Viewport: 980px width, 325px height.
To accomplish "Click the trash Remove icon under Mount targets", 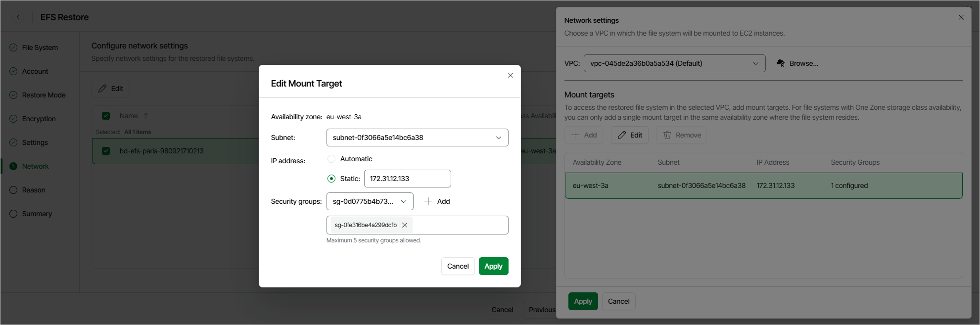I will click(667, 135).
